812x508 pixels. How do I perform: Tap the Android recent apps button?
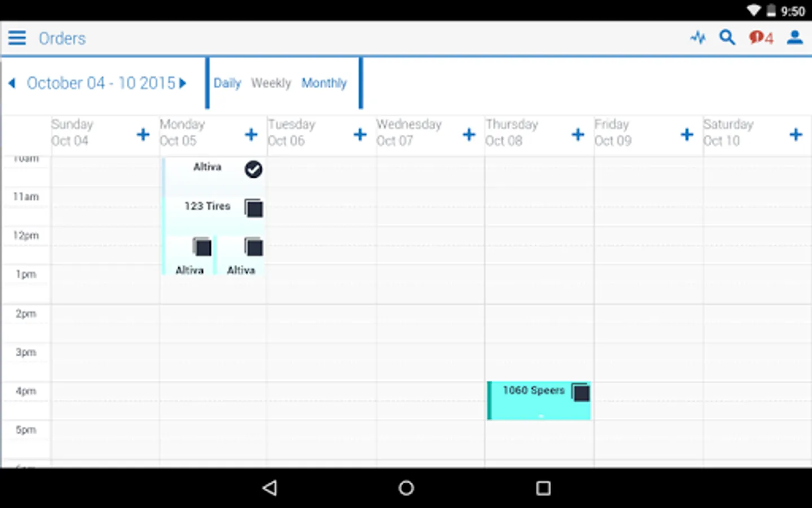[543, 488]
